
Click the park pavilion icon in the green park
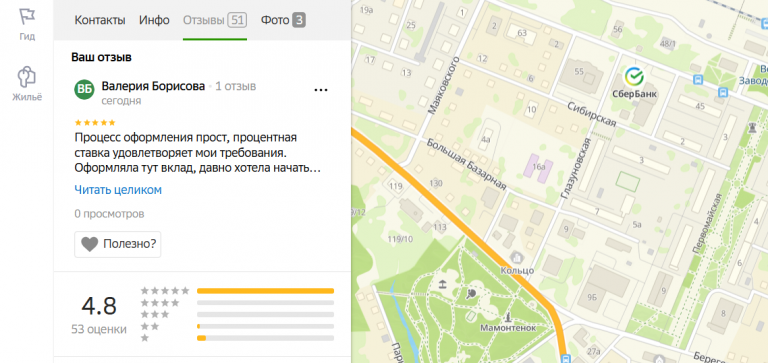click(442, 284)
